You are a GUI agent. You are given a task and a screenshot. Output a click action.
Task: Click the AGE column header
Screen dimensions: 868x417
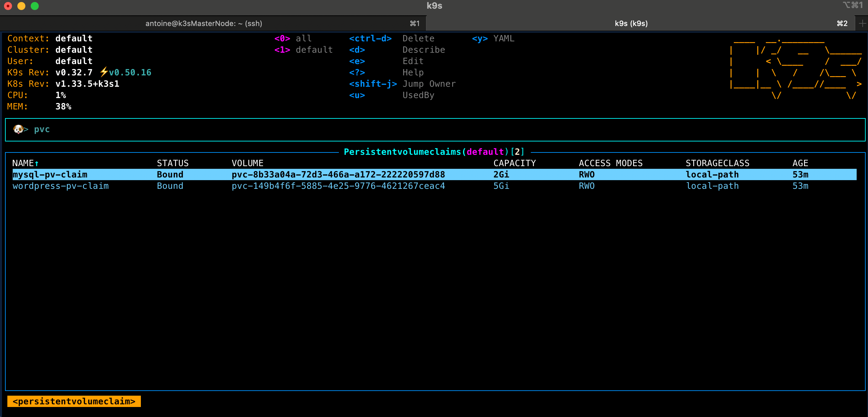[x=800, y=163]
